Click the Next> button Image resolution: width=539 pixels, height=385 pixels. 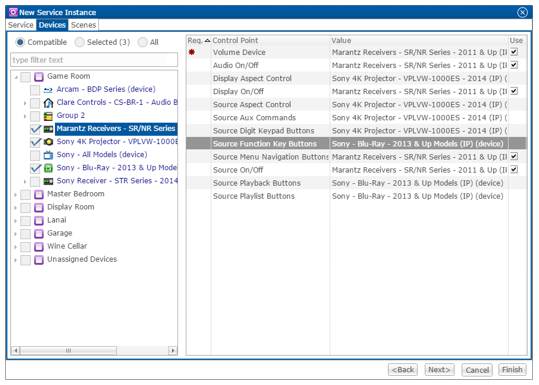[x=439, y=370]
